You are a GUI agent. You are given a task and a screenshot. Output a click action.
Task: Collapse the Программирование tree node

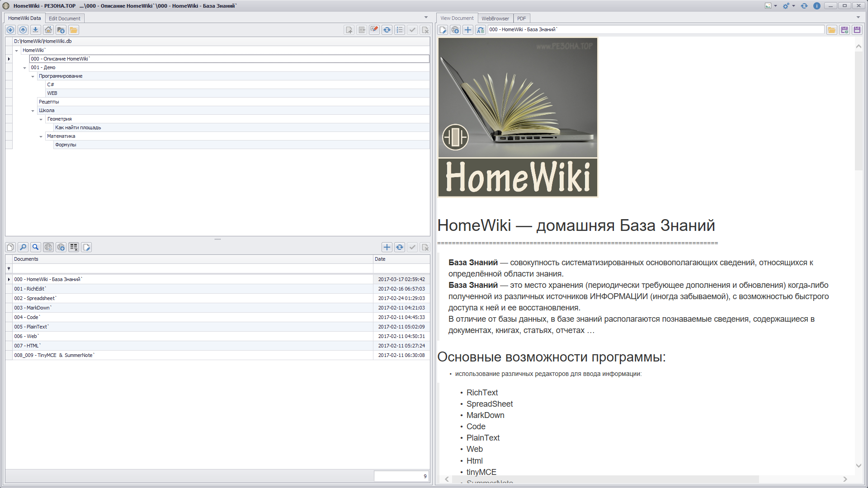33,76
